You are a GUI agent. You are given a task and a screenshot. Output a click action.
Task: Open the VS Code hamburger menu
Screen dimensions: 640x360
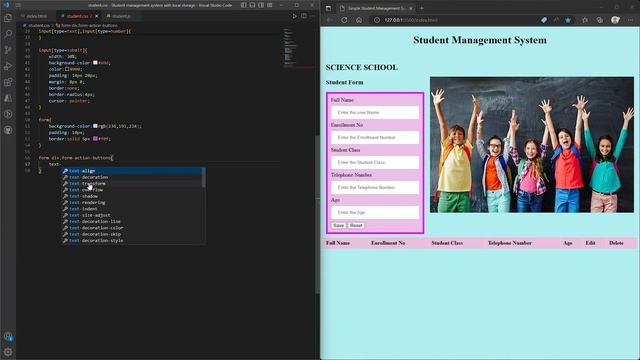pyautogui.click(x=18, y=5)
